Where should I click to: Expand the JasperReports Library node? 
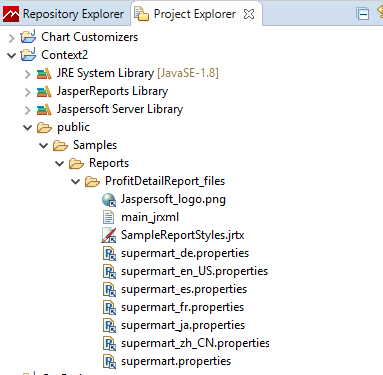click(28, 92)
